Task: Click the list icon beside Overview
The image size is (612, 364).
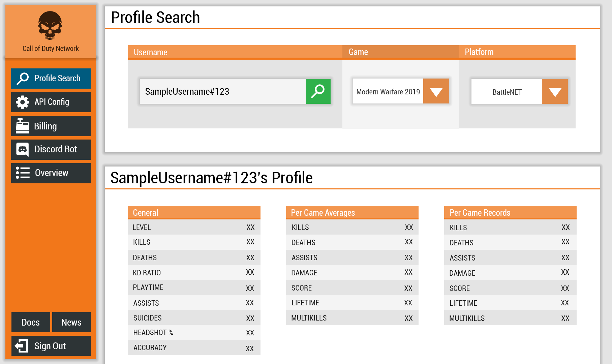Action: click(23, 173)
